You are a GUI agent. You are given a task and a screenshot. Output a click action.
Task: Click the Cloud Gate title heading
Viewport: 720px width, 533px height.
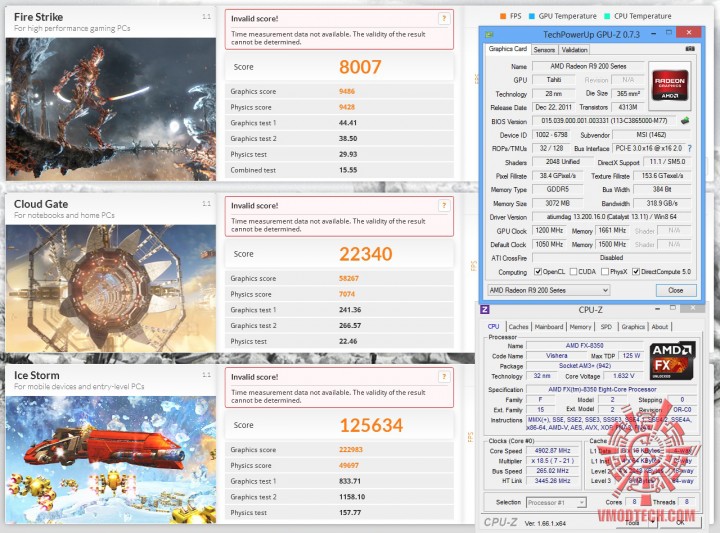click(x=41, y=204)
